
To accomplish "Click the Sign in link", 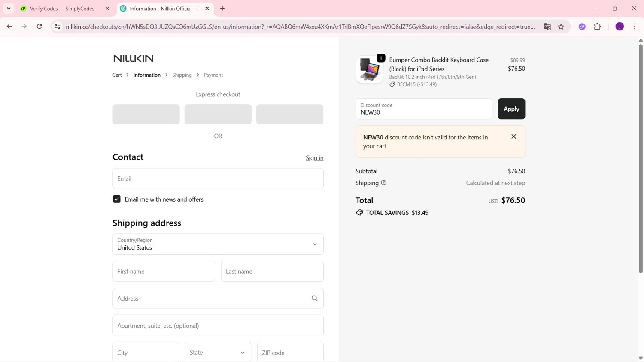I will pos(315,158).
